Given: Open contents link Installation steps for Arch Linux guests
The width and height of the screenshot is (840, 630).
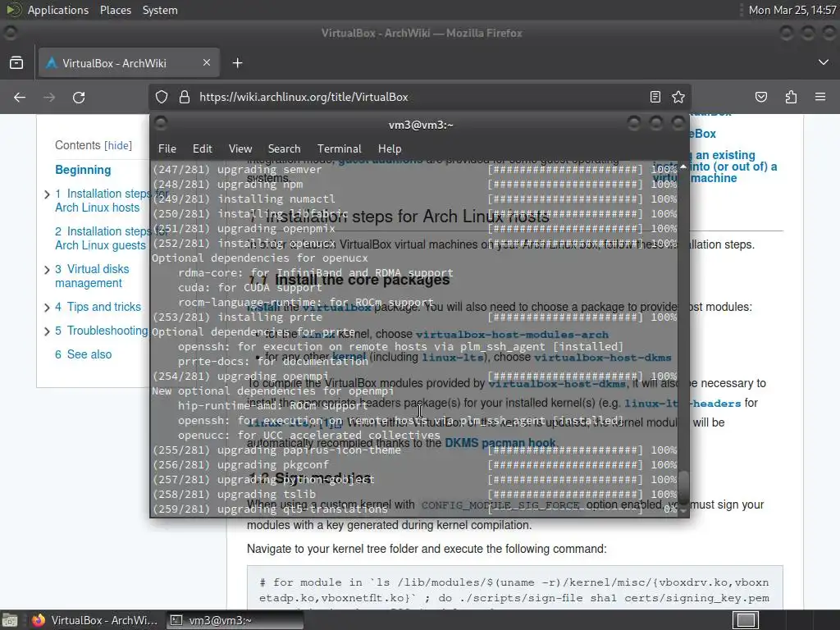Looking at the screenshot, I should click(102, 239).
